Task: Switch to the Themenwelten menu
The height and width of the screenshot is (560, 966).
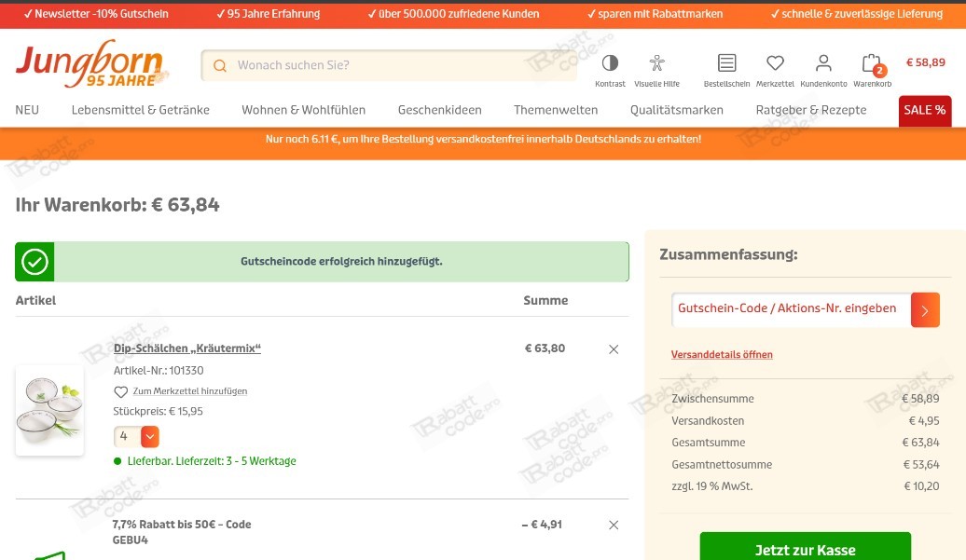Action: tap(556, 110)
